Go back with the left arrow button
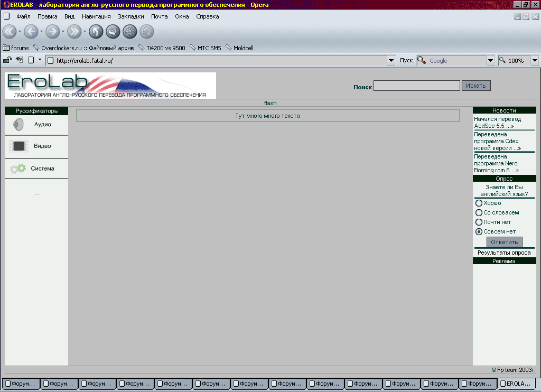Screen dimensions: 541x392 [x=31, y=32]
